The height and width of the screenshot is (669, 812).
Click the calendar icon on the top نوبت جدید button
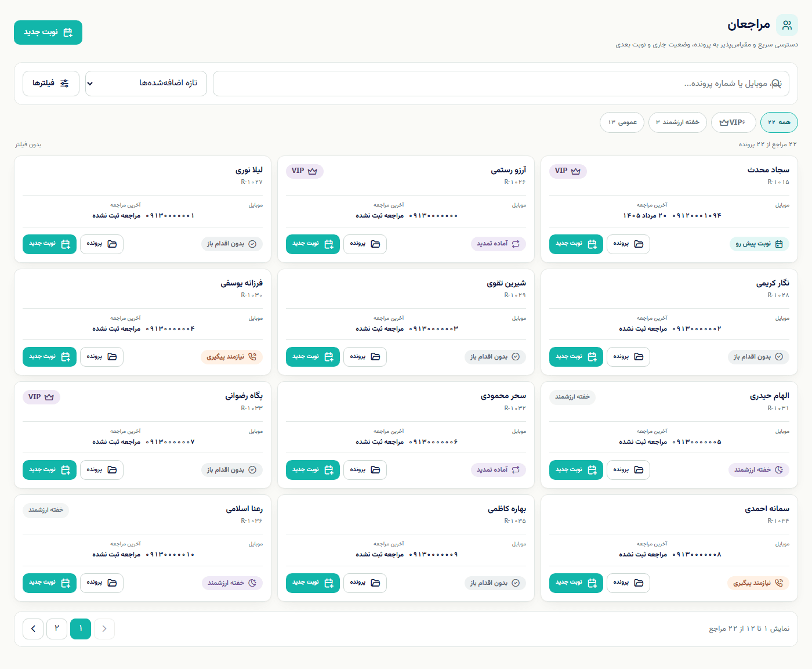(x=68, y=32)
